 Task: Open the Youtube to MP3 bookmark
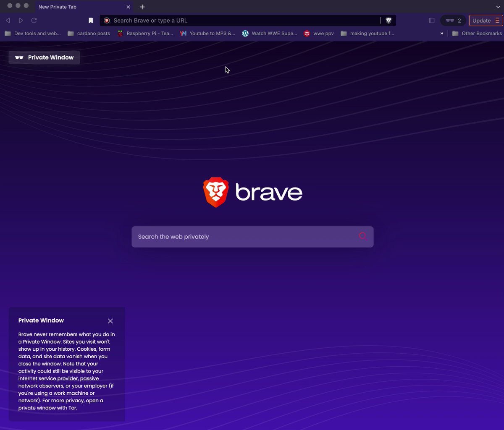(207, 33)
